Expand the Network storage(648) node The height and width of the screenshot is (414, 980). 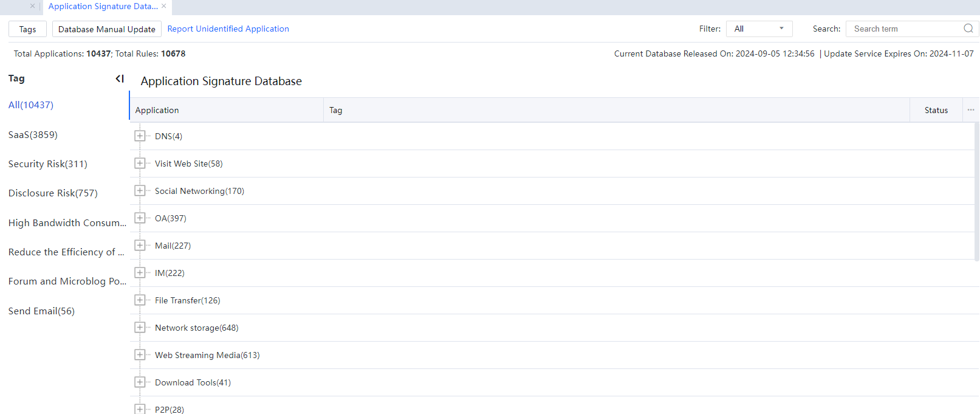[x=140, y=328]
